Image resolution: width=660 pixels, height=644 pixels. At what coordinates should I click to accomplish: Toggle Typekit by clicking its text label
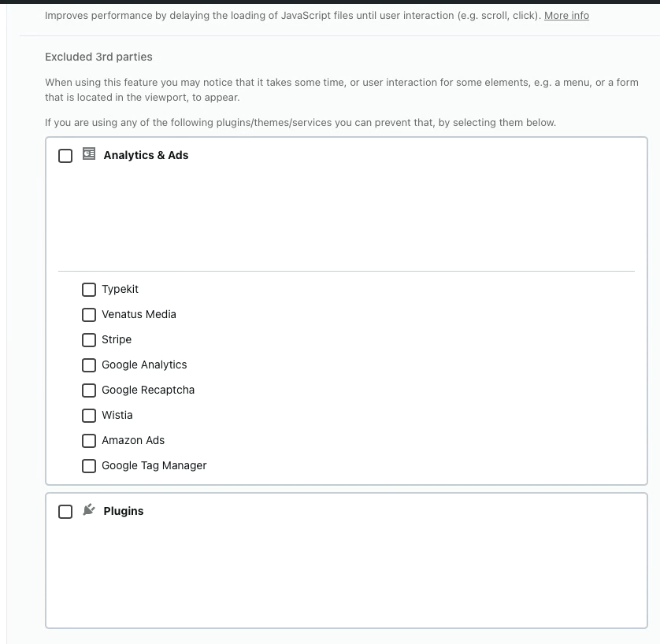coord(120,290)
